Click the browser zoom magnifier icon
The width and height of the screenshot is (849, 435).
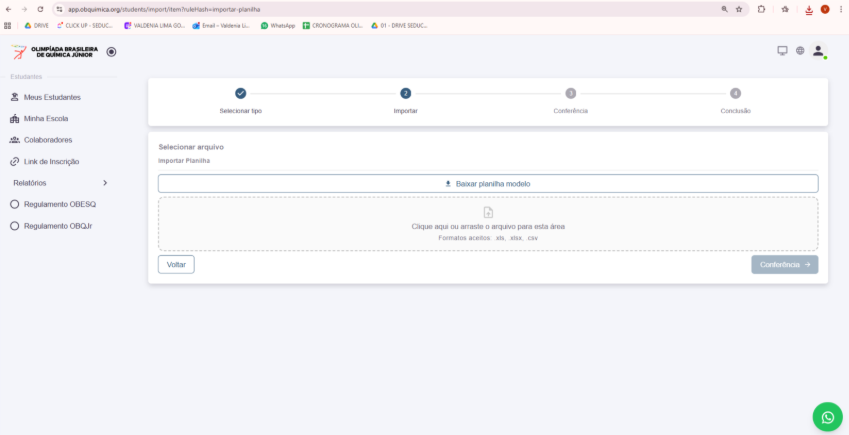[x=724, y=9]
